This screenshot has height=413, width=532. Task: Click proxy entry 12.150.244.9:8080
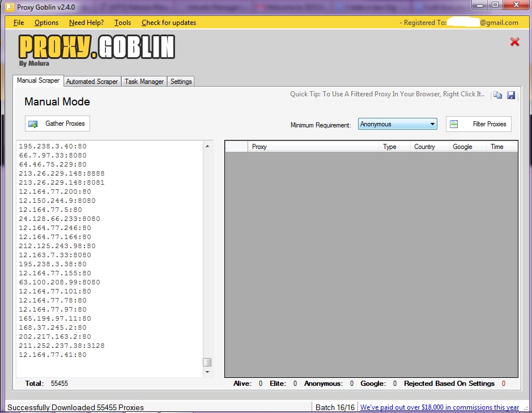pyautogui.click(x=57, y=201)
